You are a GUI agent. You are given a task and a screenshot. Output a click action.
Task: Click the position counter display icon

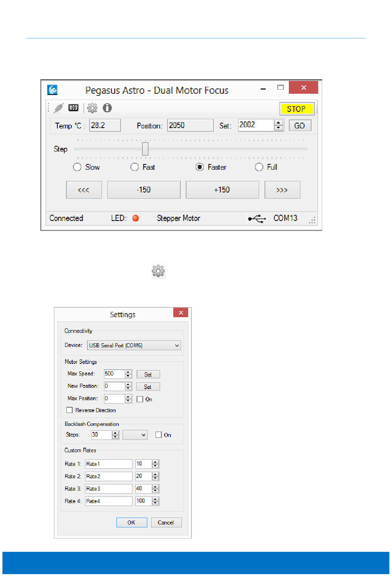[x=73, y=108]
